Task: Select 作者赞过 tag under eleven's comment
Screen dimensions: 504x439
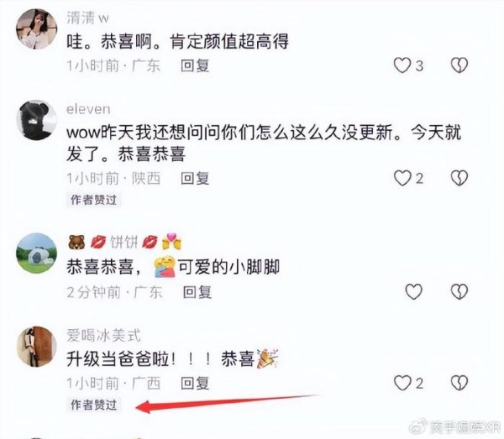Action: (x=93, y=200)
